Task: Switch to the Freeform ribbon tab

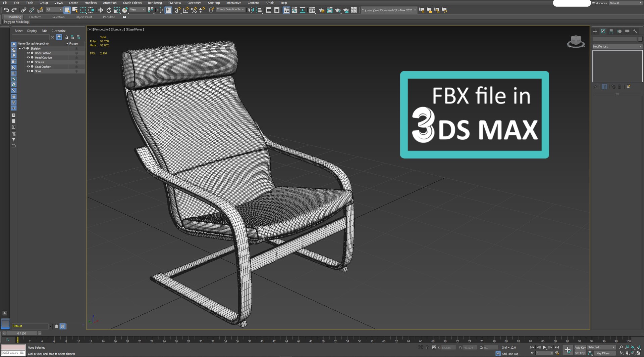Action: point(35,17)
